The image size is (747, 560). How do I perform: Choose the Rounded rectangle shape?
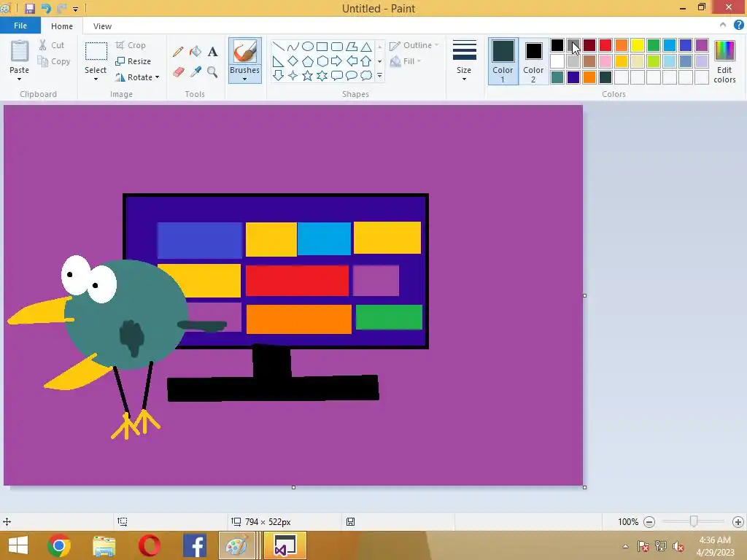click(337, 46)
